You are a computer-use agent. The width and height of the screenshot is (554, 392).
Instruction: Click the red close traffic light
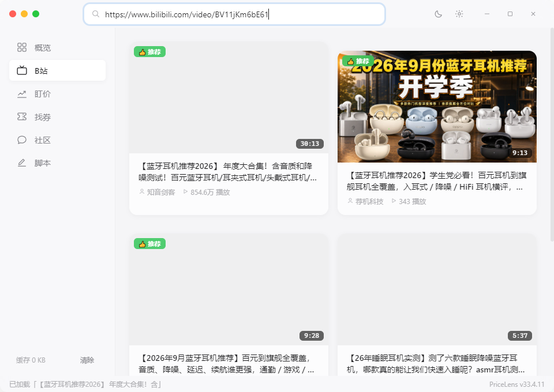click(13, 14)
